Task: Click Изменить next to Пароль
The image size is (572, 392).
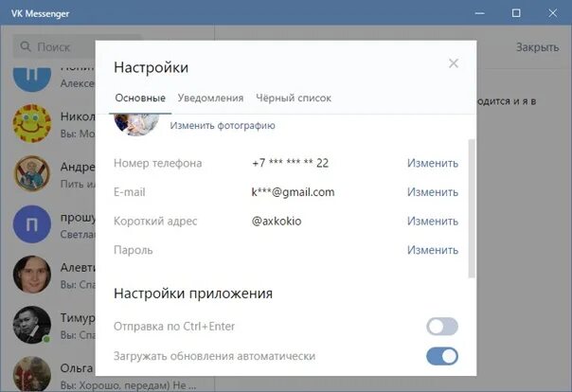Action: click(x=433, y=250)
